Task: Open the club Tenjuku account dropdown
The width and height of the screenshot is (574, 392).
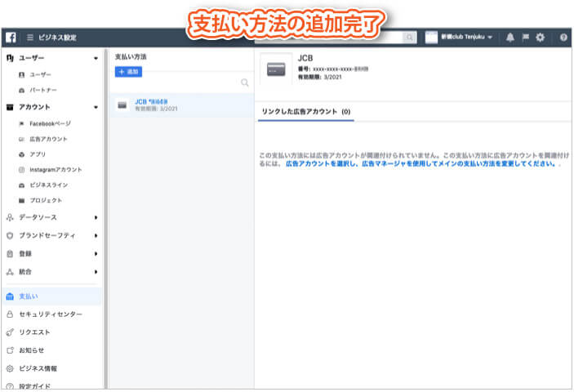Action: click(467, 37)
